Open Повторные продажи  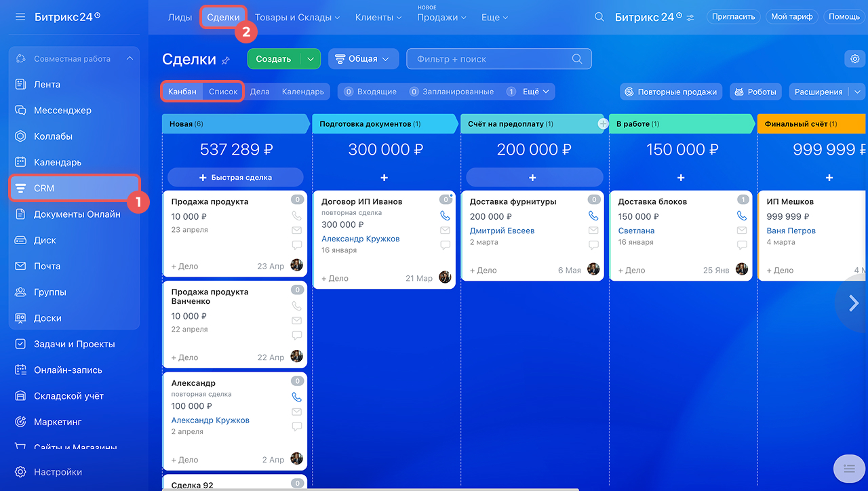(671, 92)
